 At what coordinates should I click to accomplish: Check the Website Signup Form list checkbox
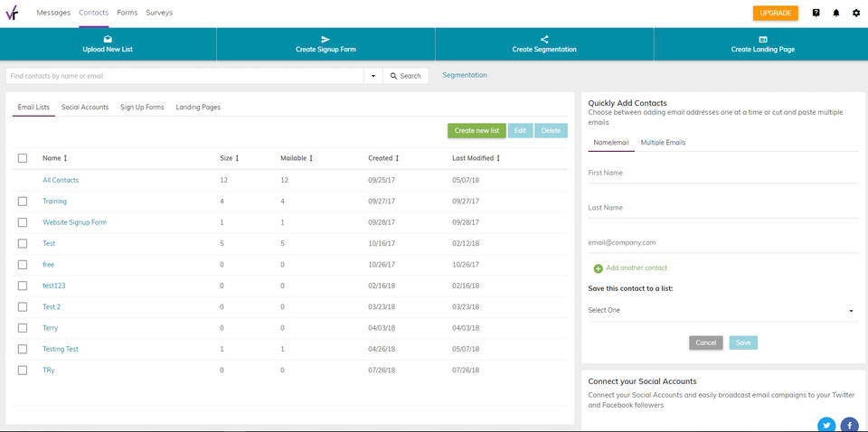point(23,222)
